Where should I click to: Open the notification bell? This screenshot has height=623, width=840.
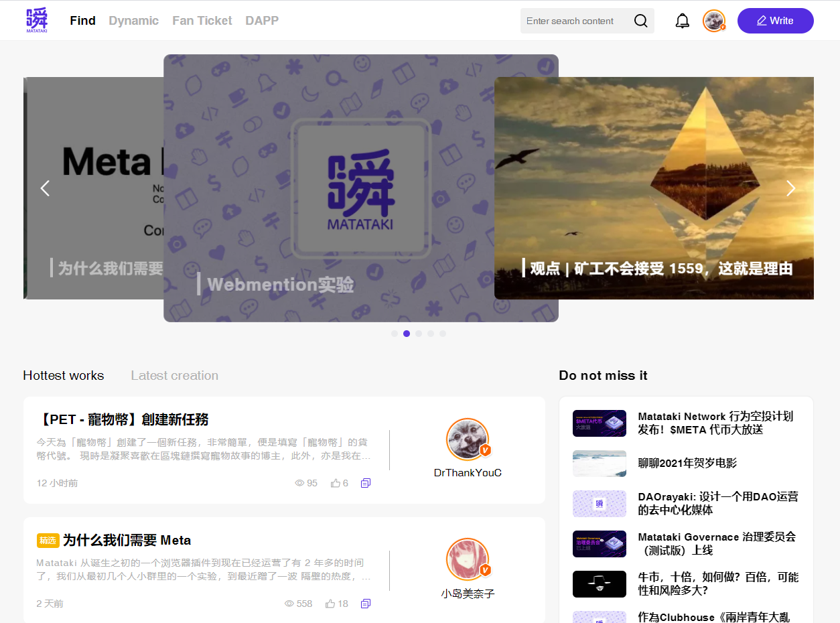[682, 21]
